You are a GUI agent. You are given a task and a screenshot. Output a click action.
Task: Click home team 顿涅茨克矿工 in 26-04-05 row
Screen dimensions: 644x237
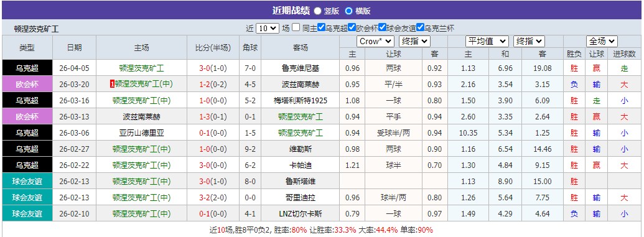pos(141,68)
